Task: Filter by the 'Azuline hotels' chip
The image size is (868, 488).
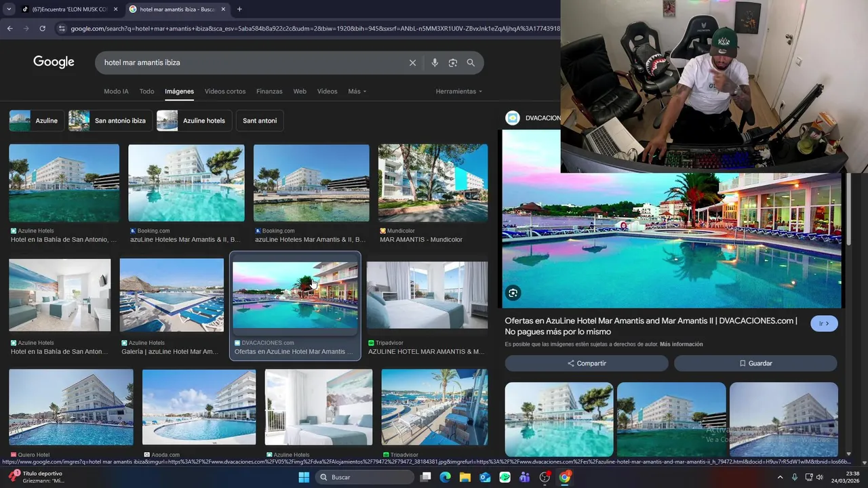Action: (x=194, y=121)
